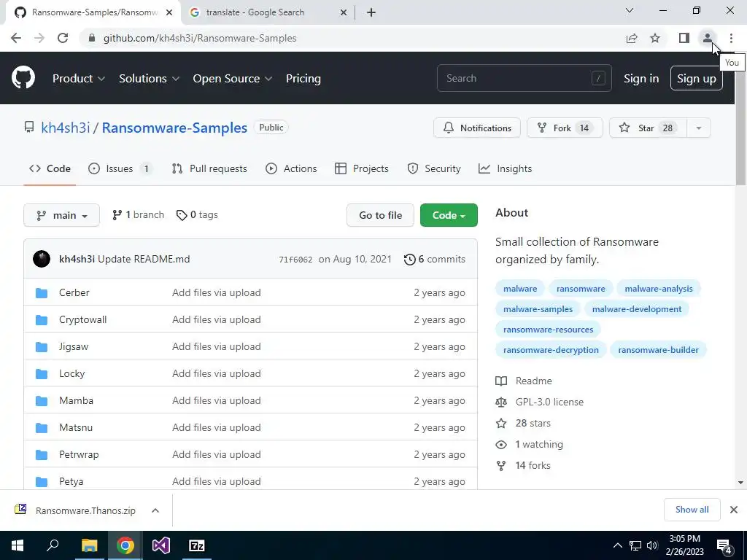
Task: Click the ransomware-builder topic tag
Action: point(659,350)
